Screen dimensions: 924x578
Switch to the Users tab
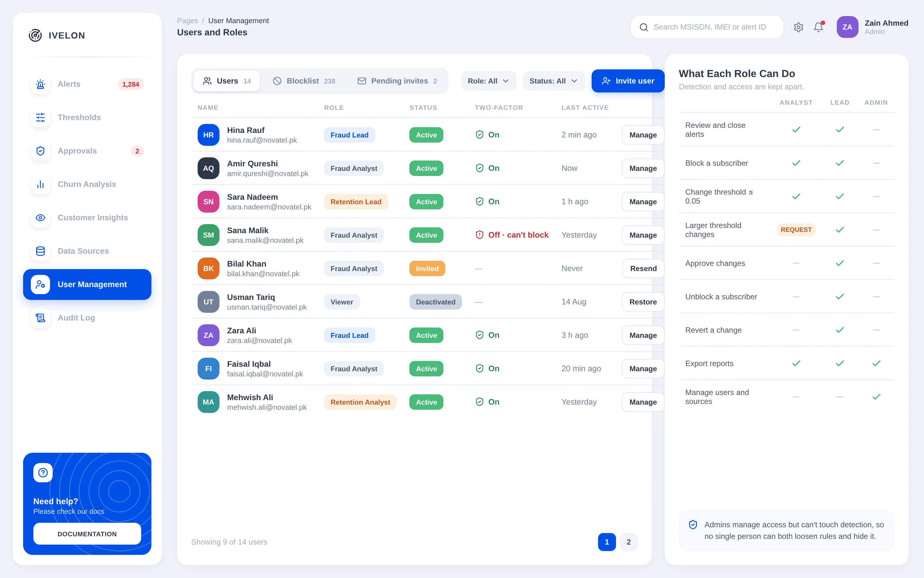pos(227,81)
